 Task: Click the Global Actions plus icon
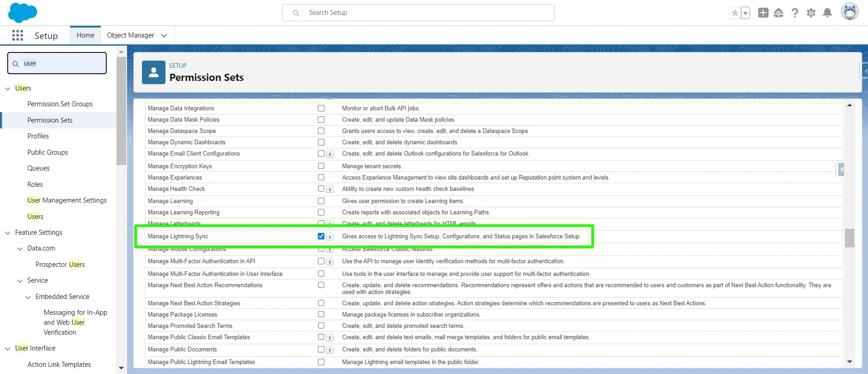coord(763,13)
